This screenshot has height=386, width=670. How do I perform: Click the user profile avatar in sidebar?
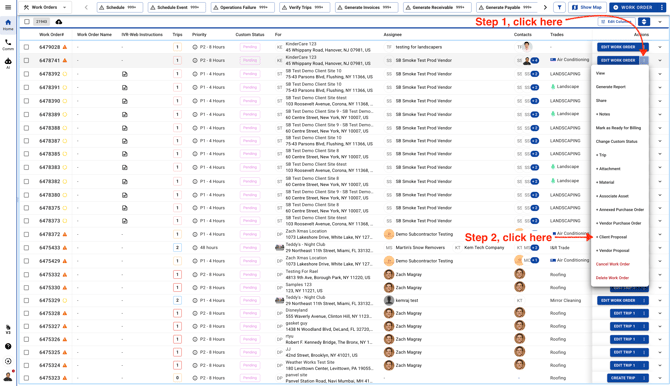click(8, 376)
